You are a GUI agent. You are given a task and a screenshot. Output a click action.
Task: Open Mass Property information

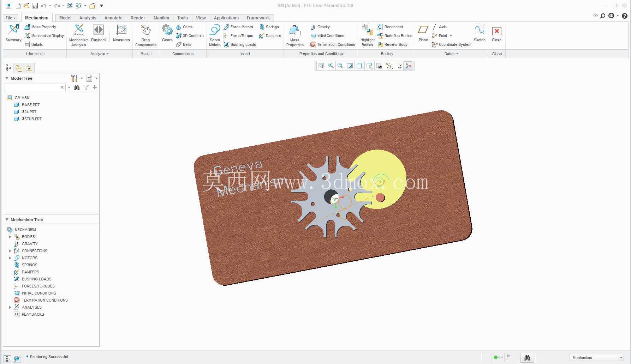coord(40,27)
